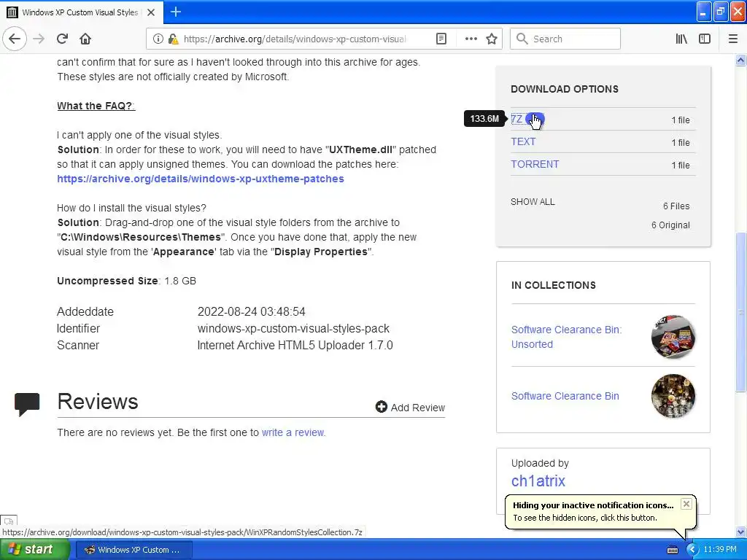
Task: Open Software Clearance Bin: Unsorted collection
Action: 566,337
